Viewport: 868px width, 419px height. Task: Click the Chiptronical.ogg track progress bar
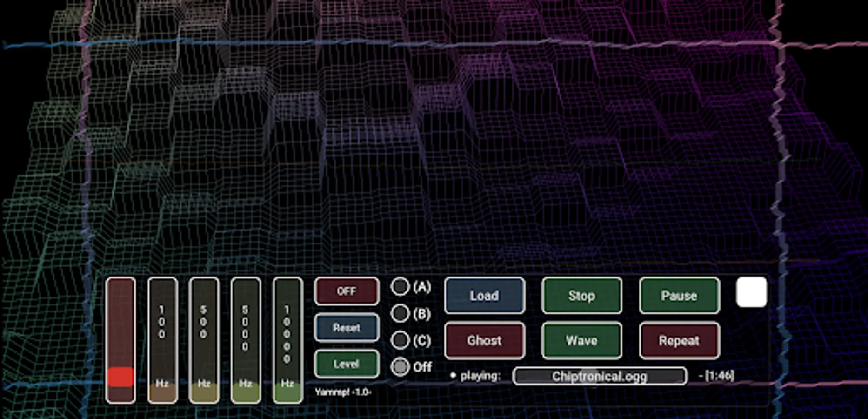pos(600,376)
